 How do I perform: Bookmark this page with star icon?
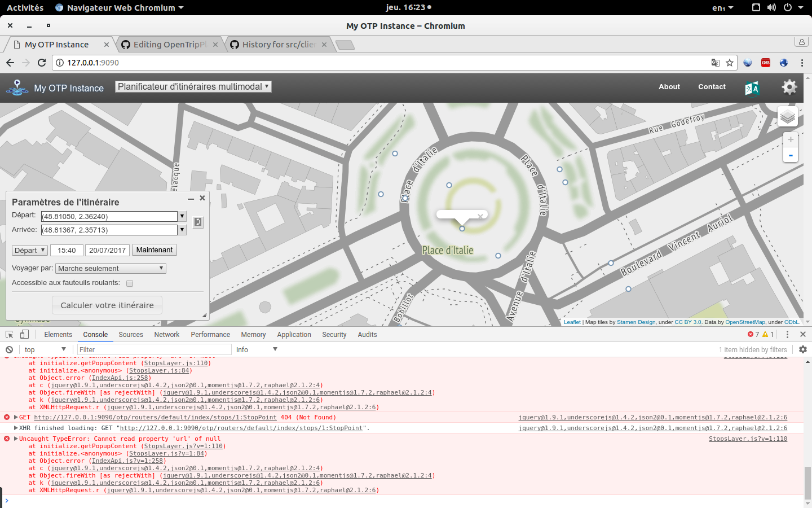(x=730, y=63)
